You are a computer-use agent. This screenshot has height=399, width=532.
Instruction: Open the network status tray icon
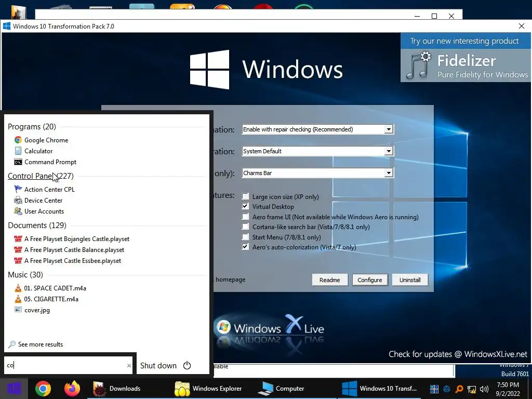pos(472,389)
